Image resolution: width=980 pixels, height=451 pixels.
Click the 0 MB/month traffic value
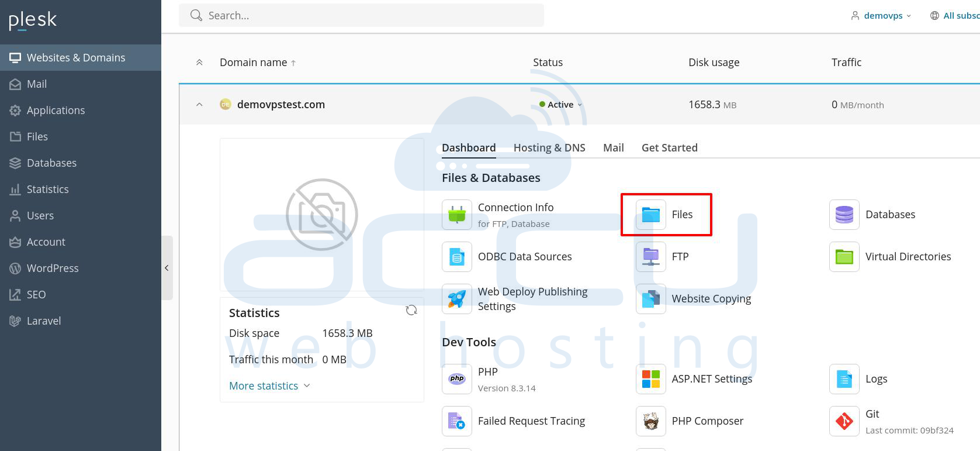pyautogui.click(x=857, y=105)
